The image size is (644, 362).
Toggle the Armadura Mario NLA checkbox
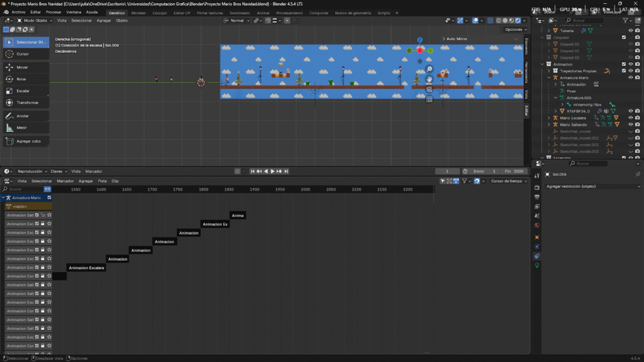48,197
